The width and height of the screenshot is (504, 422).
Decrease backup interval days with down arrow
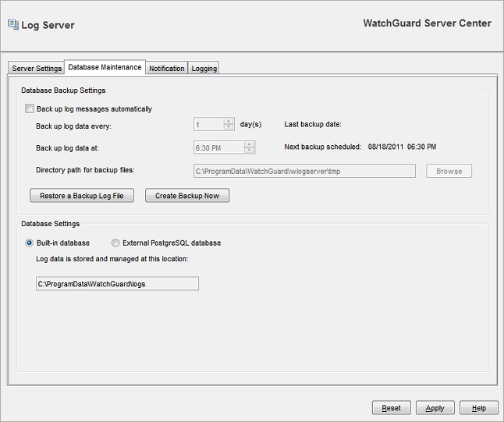pos(229,127)
